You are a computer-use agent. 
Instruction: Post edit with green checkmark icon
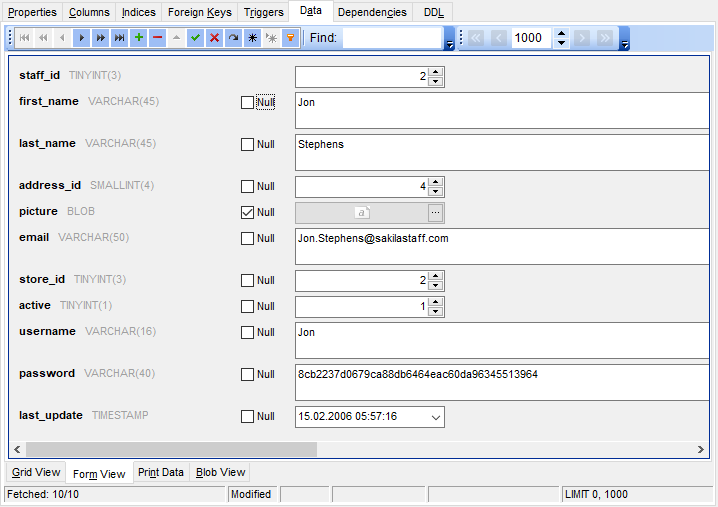pos(195,38)
